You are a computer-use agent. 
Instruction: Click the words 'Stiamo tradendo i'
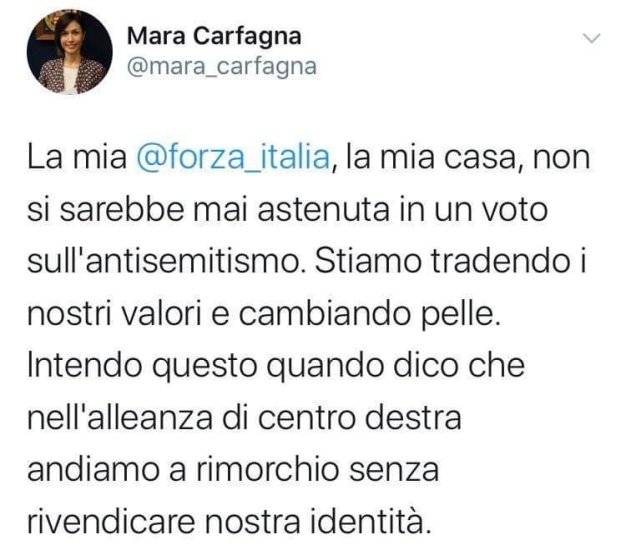coord(451,262)
